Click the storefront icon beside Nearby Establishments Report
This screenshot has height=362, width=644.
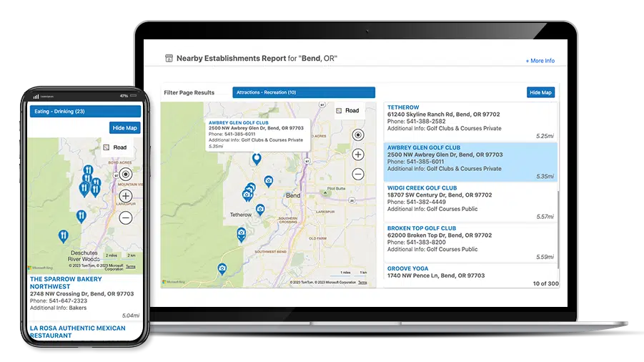coord(169,58)
